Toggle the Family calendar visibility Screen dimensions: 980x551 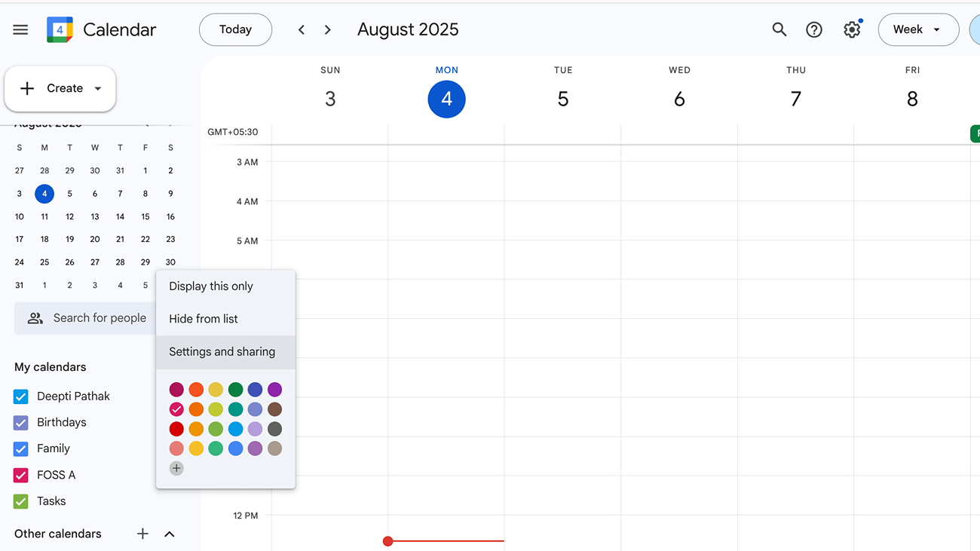pyautogui.click(x=20, y=448)
